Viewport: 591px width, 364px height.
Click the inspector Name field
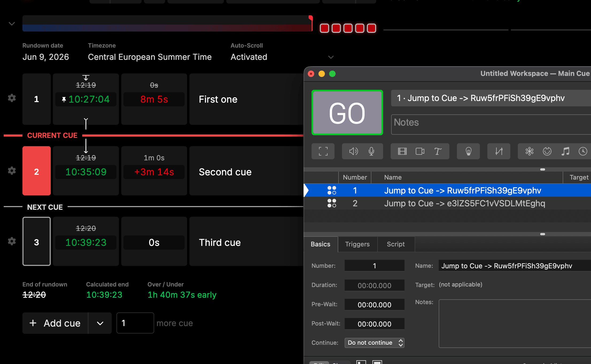coord(515,266)
